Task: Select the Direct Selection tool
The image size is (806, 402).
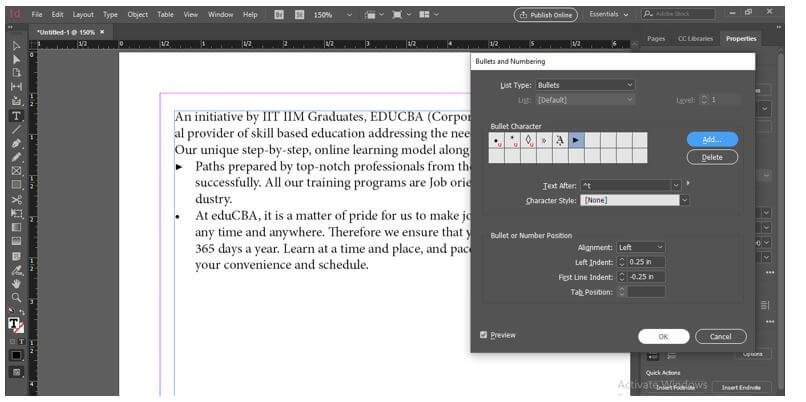Action: click(x=16, y=60)
